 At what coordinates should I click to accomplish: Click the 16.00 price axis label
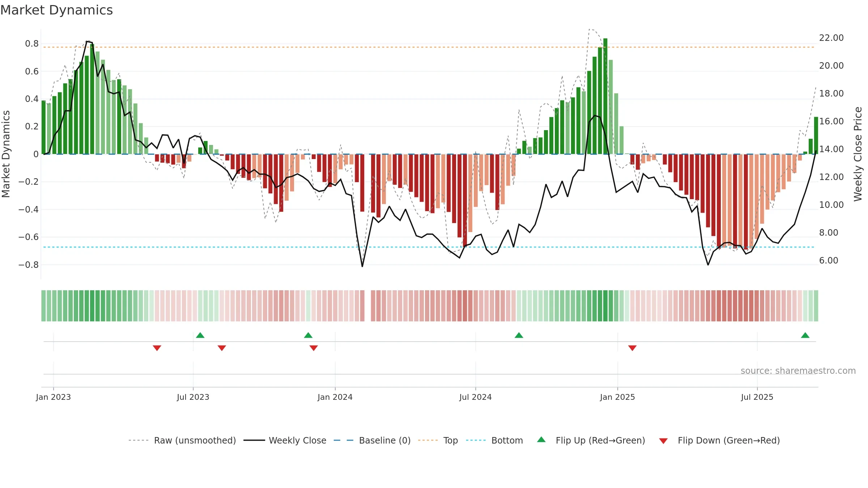[x=831, y=121]
